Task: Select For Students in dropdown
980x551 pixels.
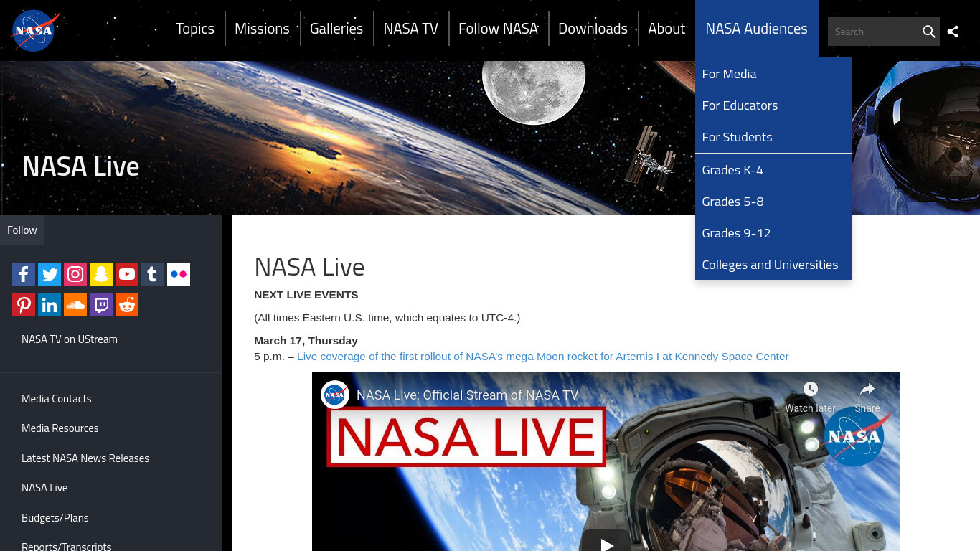Action: (x=773, y=137)
